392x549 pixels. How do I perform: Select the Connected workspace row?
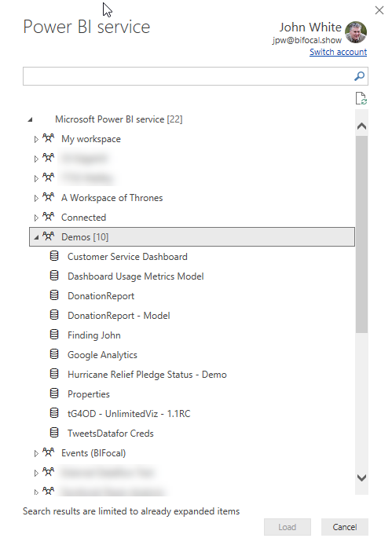(192, 217)
